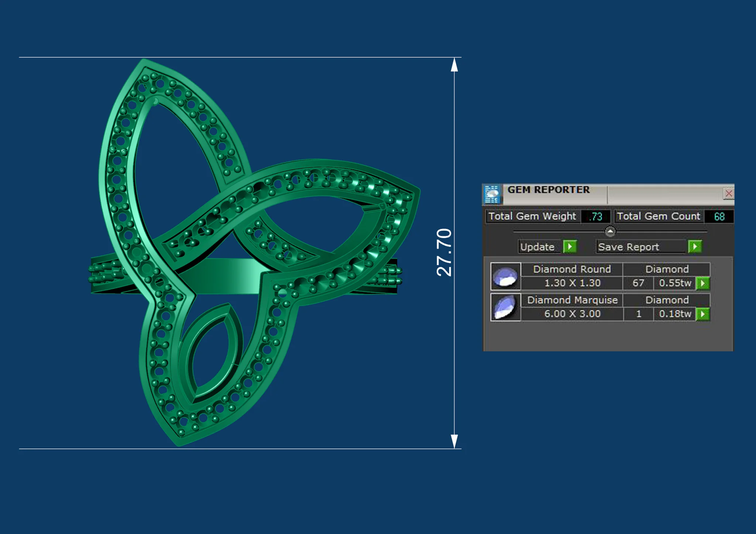Close the Gem Reporter panel
756x534 pixels.
click(729, 193)
